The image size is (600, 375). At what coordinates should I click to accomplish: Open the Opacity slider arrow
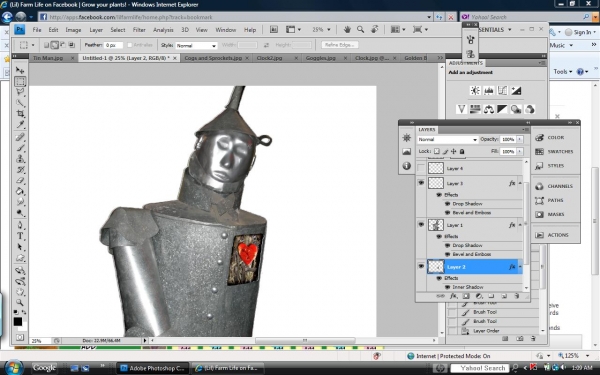(x=520, y=139)
